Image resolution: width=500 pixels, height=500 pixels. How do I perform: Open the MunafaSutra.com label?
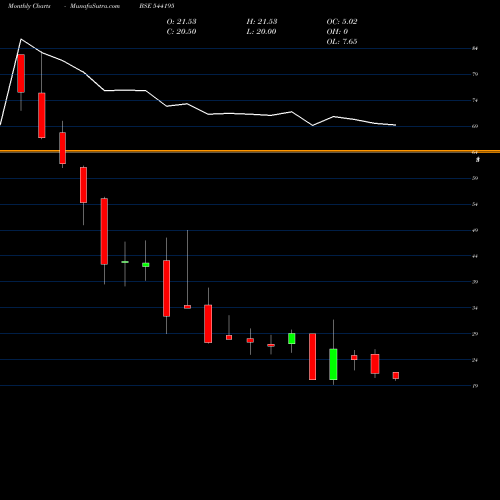tap(95, 6)
